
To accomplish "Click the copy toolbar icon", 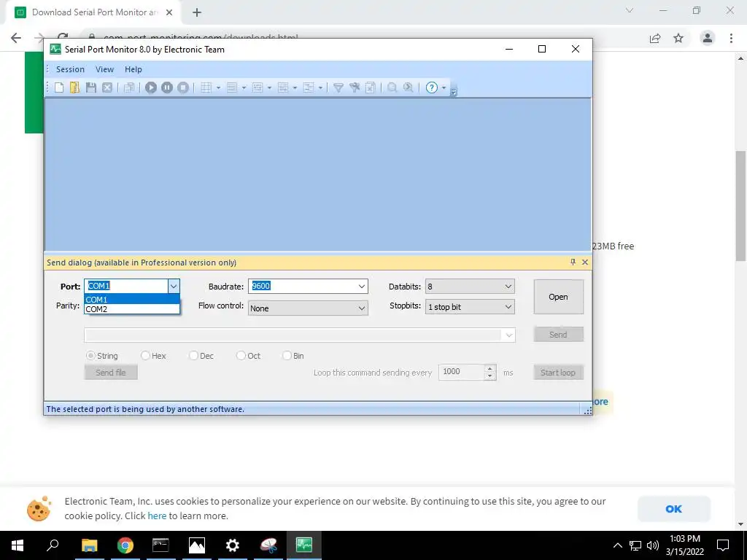I will (x=129, y=87).
